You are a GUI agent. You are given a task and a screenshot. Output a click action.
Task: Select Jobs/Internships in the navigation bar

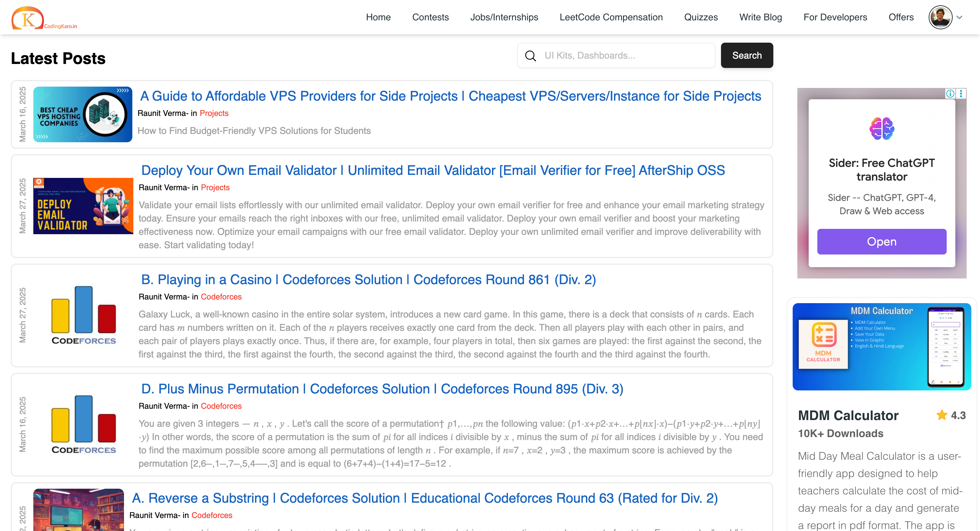point(504,17)
